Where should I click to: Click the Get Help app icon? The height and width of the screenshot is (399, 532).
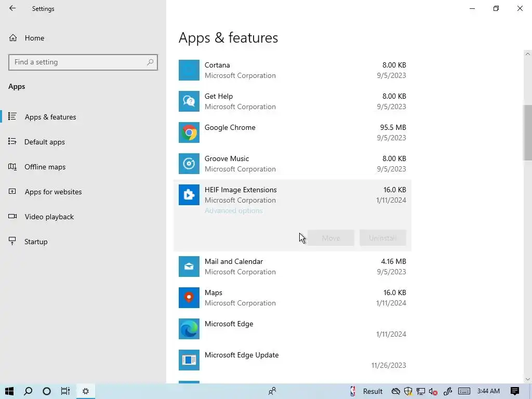coord(189,101)
